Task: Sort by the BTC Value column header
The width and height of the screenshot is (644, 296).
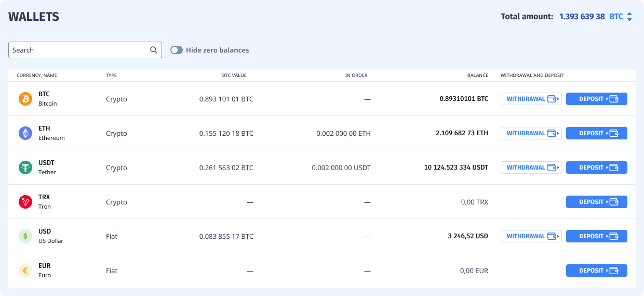Action: (234, 75)
